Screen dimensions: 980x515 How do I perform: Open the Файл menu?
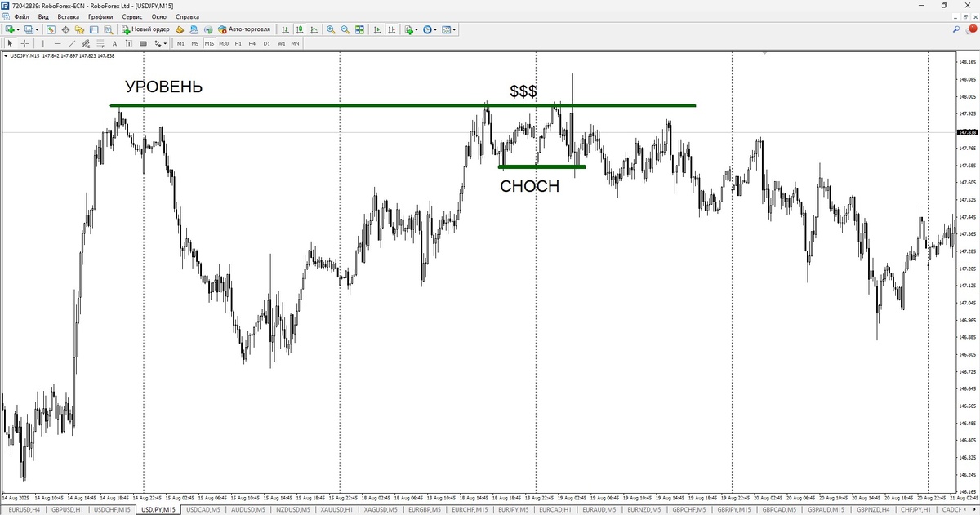21,16
